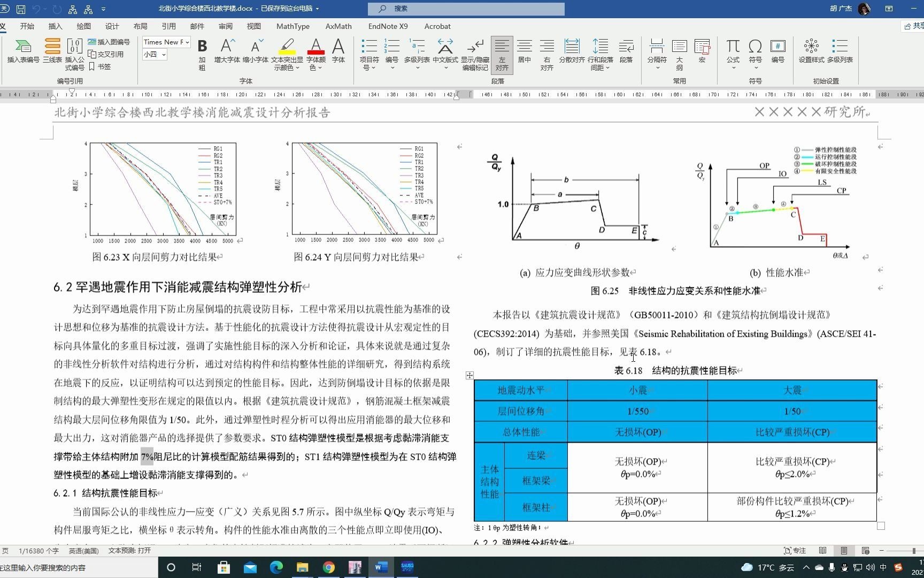The width and height of the screenshot is (924, 578).
Task: Switch to the 审阅 ribbon tab
Action: pos(225,26)
